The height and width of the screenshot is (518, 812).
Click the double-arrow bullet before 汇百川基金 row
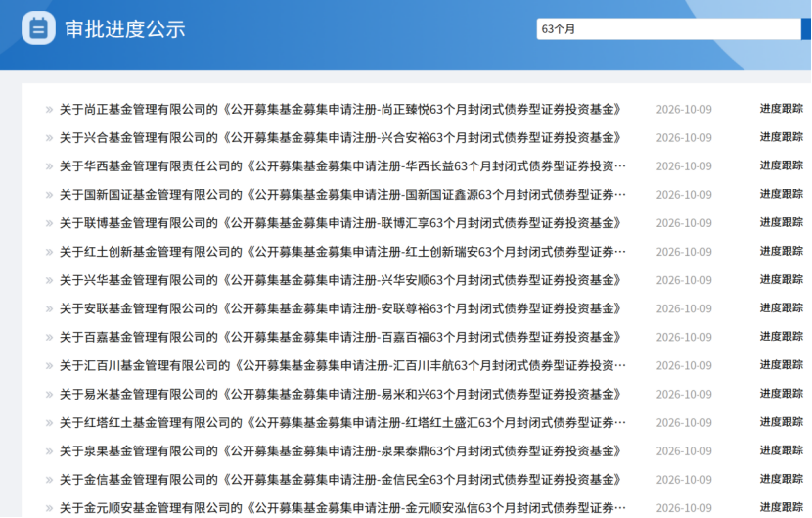[x=49, y=366]
